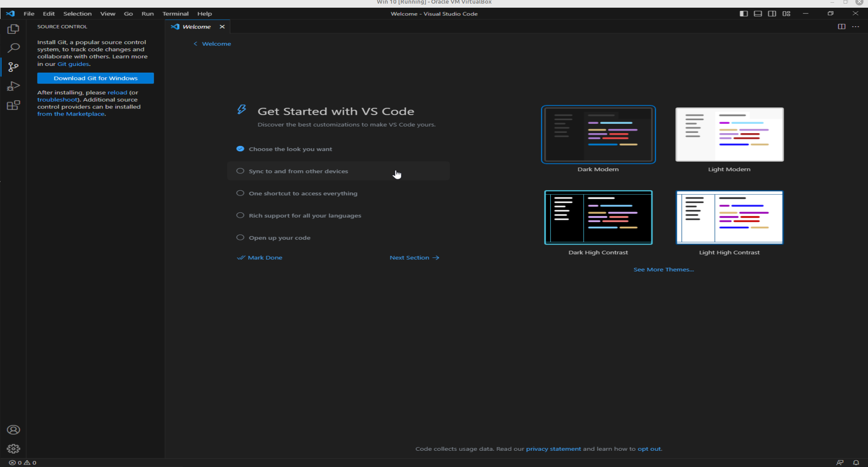Open Customize Layout icon
The width and height of the screenshot is (868, 467).
(x=786, y=14)
